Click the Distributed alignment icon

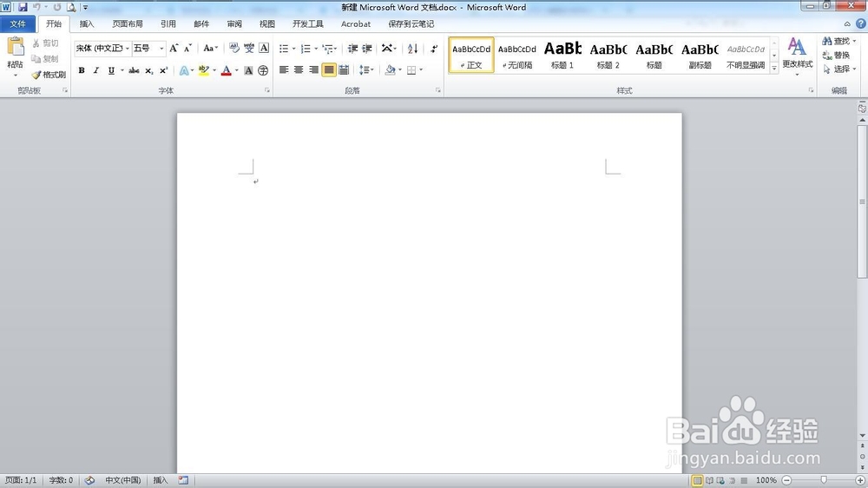pos(344,69)
